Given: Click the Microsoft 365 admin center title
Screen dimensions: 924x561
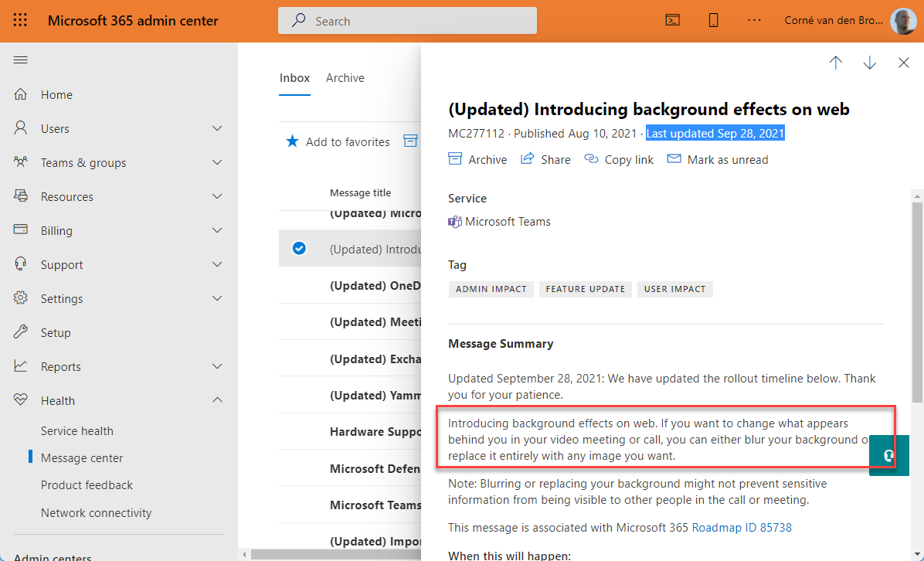Looking at the screenshot, I should [x=133, y=21].
